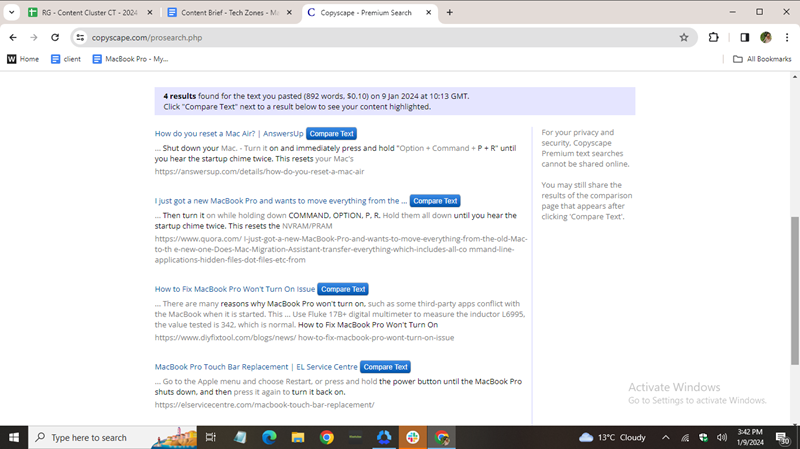Close the Copyscape Premium Search tab
This screenshot has height=449, width=800.
point(429,12)
